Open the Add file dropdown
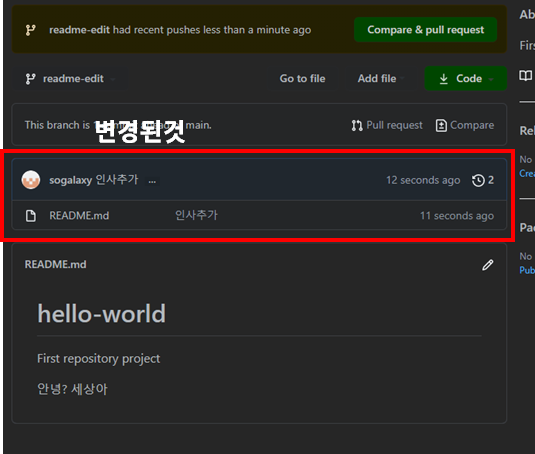535x454 pixels. click(381, 79)
